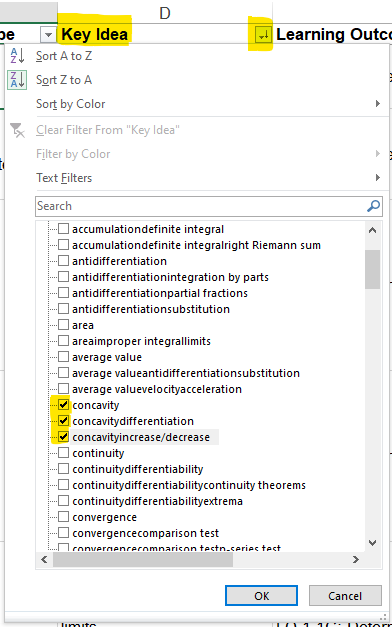This screenshot has width=392, height=627.
Task: Select Sort A to Z option
Action: pyautogui.click(x=64, y=56)
